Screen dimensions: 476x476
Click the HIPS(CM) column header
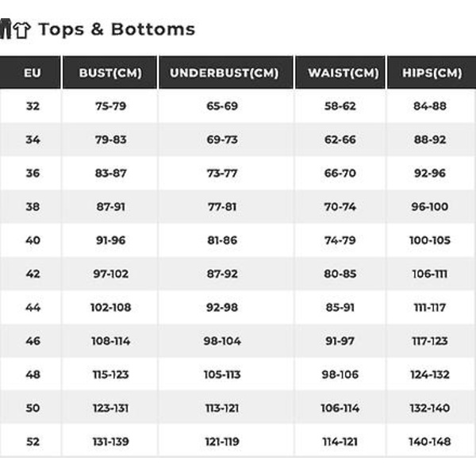[x=431, y=73]
